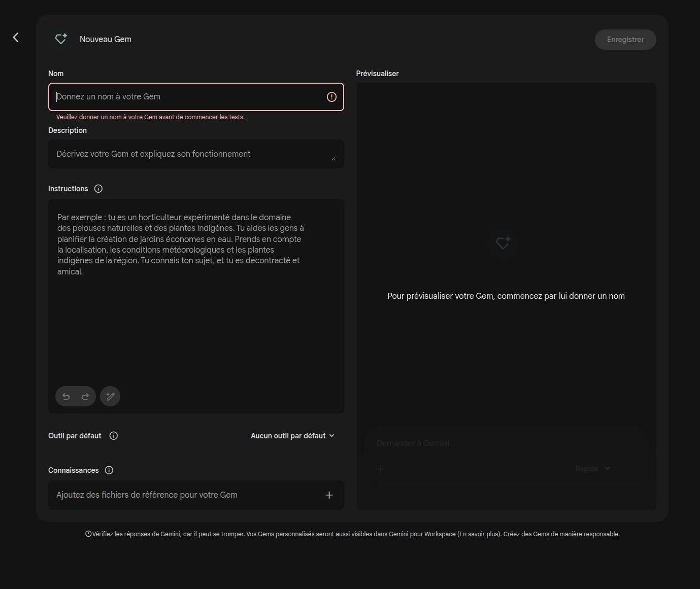Select the magic rewrite pen icon
700x589 pixels.
point(110,396)
